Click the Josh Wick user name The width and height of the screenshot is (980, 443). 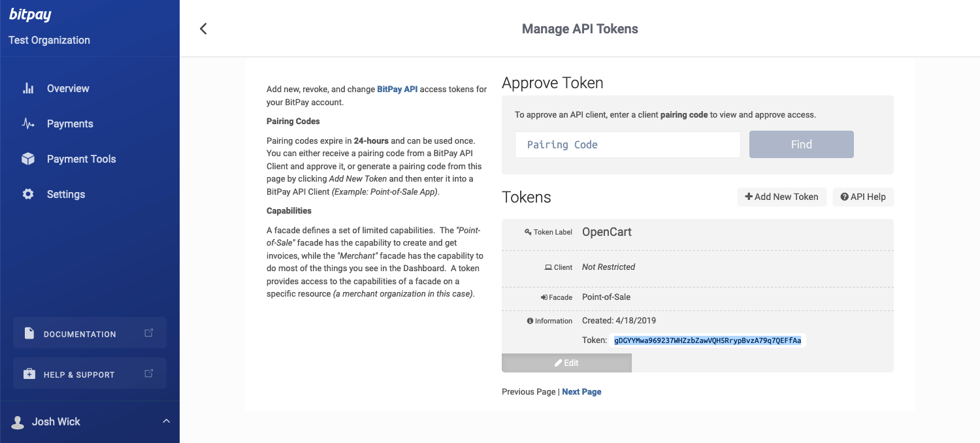[x=56, y=421]
